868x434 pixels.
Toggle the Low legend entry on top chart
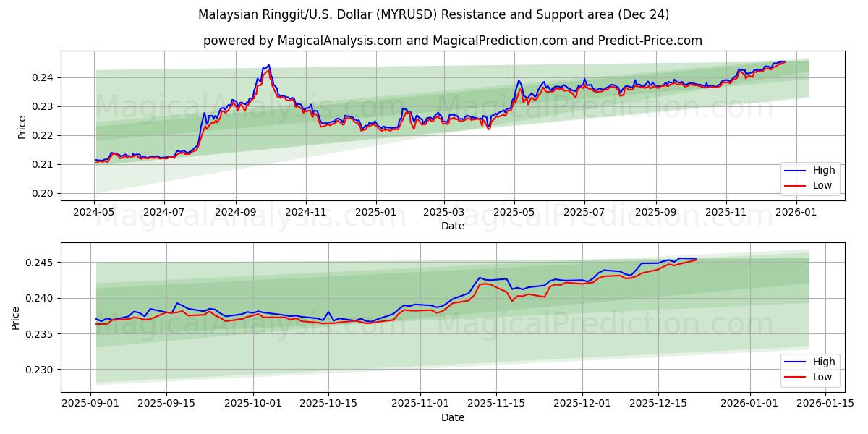(x=823, y=186)
